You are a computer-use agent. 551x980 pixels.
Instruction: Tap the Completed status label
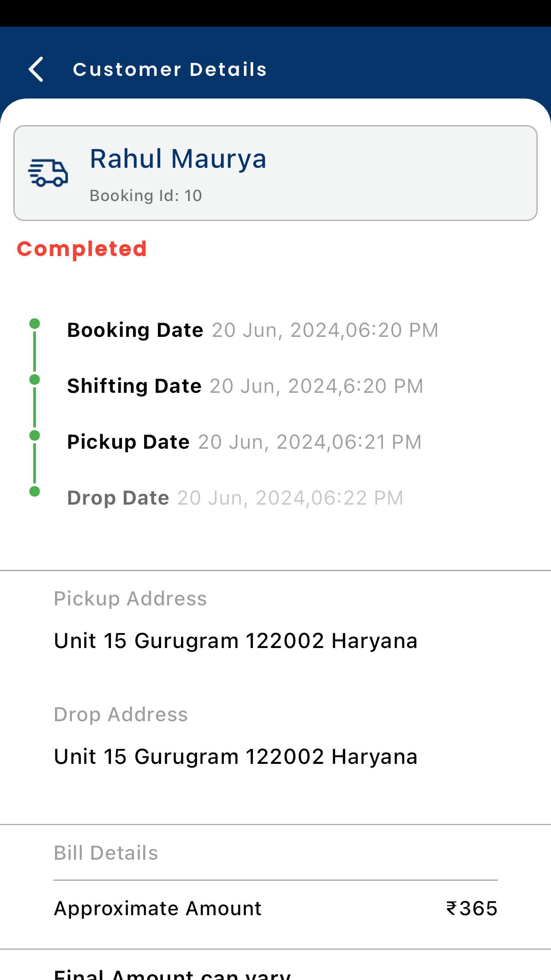[82, 249]
